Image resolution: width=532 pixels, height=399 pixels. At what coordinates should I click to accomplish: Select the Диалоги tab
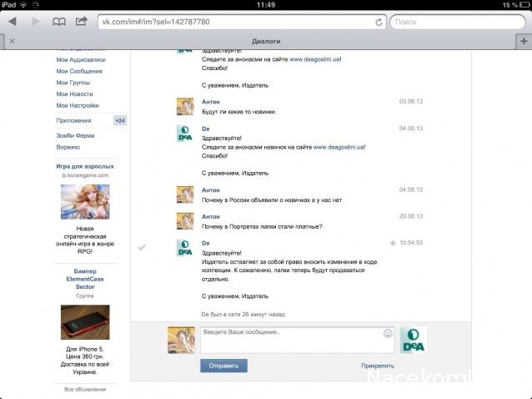tap(265, 39)
